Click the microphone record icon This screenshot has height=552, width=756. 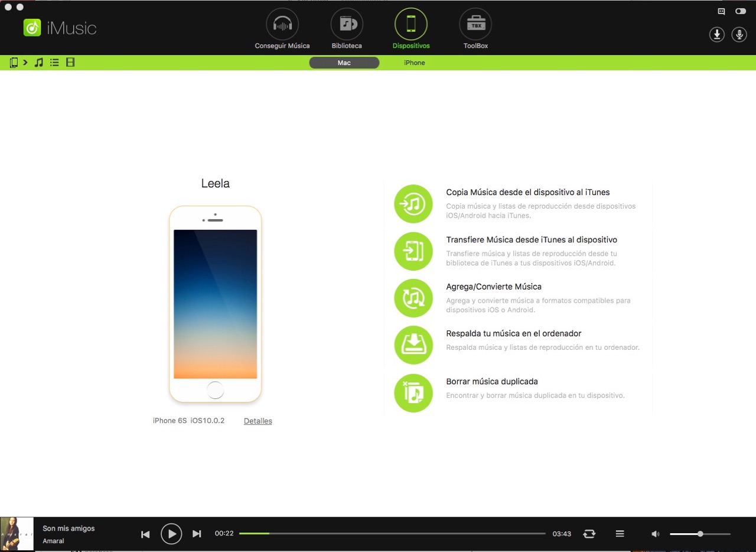(x=739, y=34)
